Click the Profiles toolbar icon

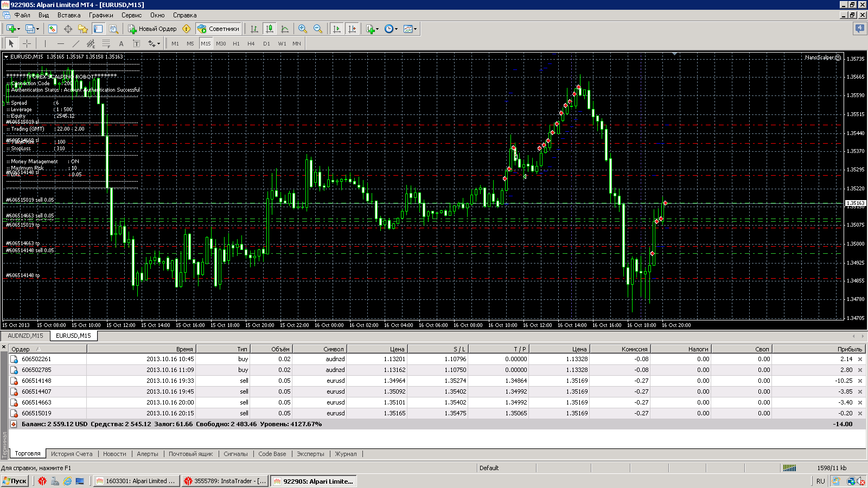point(30,29)
